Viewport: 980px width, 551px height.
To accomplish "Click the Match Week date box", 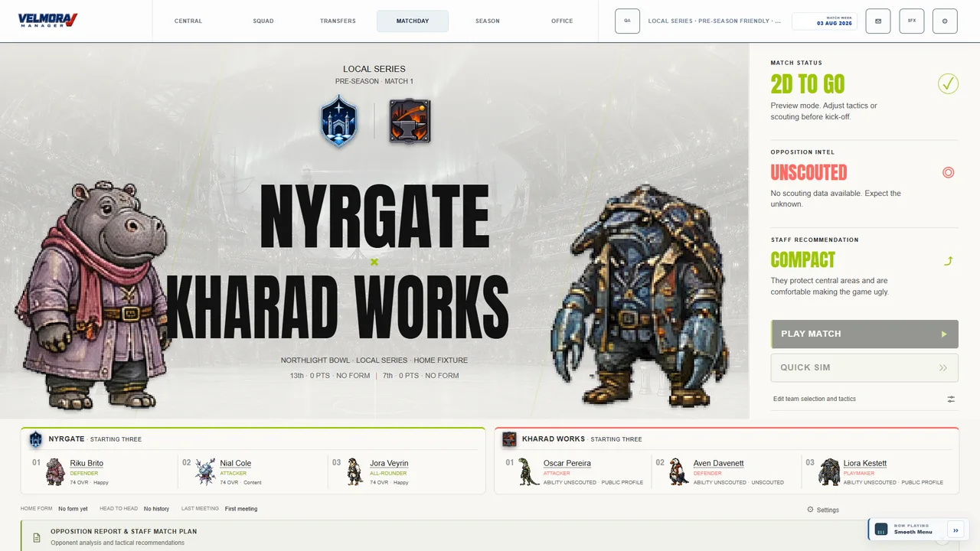I will [x=825, y=21].
